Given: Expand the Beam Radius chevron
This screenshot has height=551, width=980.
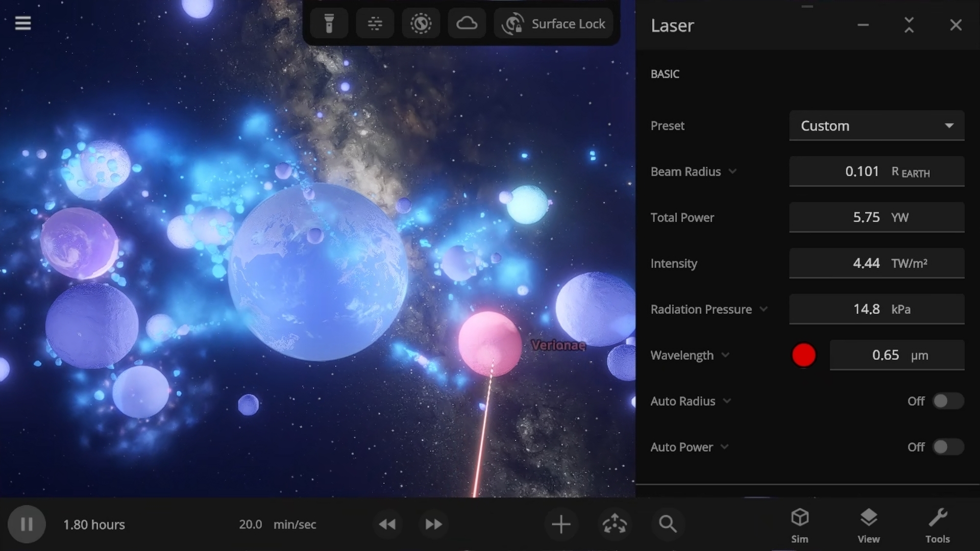Looking at the screenshot, I should (732, 171).
